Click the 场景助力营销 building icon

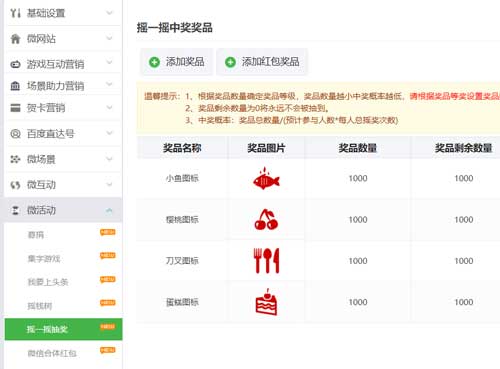click(15, 86)
